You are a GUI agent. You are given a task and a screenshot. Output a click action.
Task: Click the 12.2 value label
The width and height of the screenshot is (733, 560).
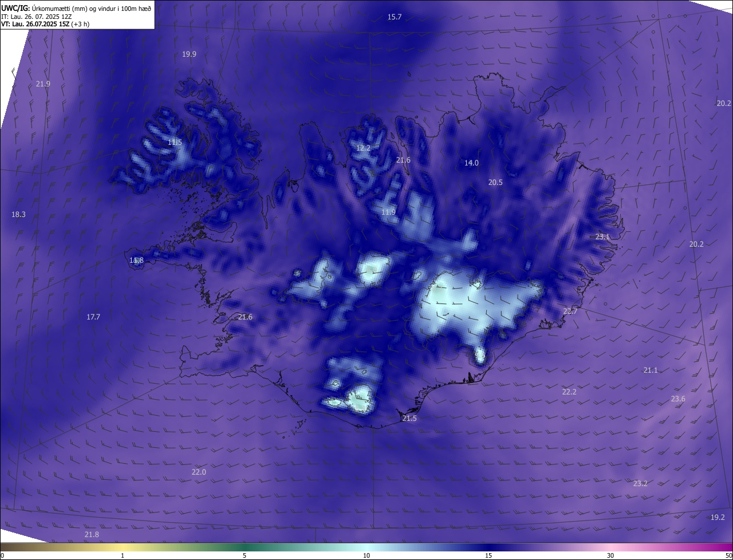tap(363, 148)
